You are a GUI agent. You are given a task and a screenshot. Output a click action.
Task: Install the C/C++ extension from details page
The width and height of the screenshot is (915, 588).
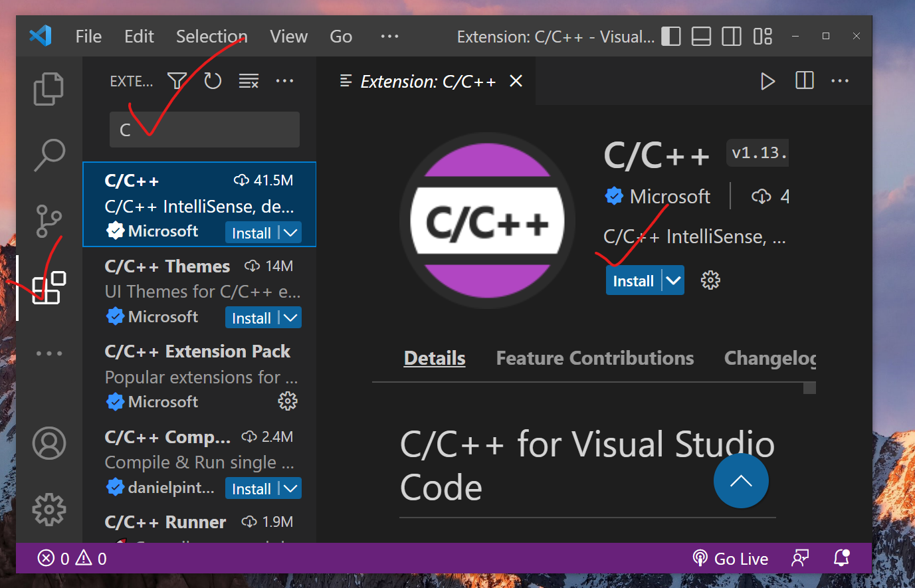(x=633, y=280)
